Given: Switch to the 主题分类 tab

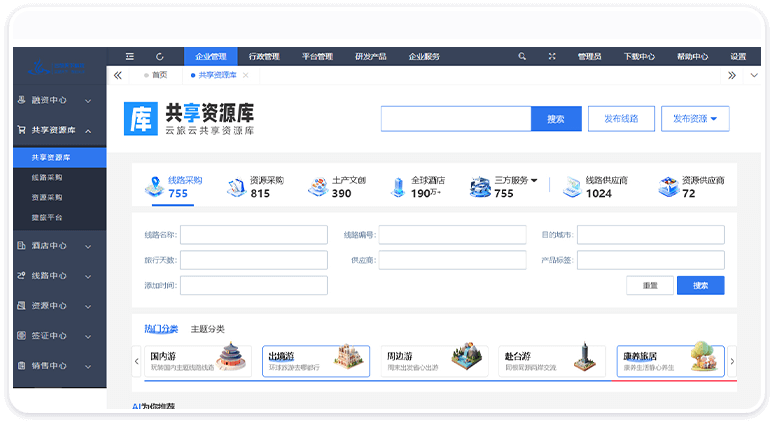Looking at the screenshot, I should (208, 329).
